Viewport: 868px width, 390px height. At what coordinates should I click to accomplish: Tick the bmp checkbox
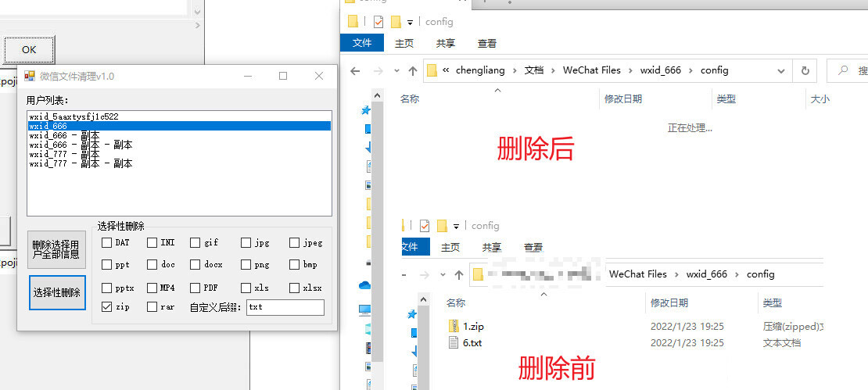click(x=295, y=264)
